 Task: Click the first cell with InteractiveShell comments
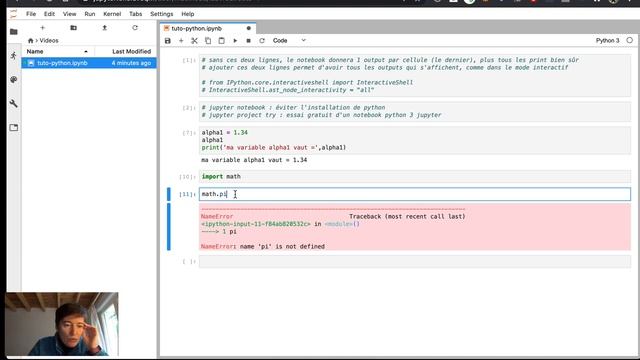[x=415, y=75]
